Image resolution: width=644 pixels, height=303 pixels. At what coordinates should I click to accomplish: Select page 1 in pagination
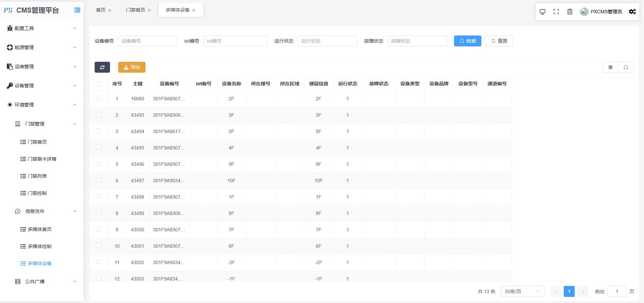569,291
